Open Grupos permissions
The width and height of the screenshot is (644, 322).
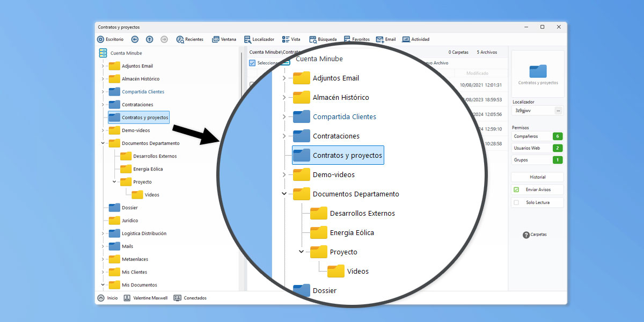538,160
